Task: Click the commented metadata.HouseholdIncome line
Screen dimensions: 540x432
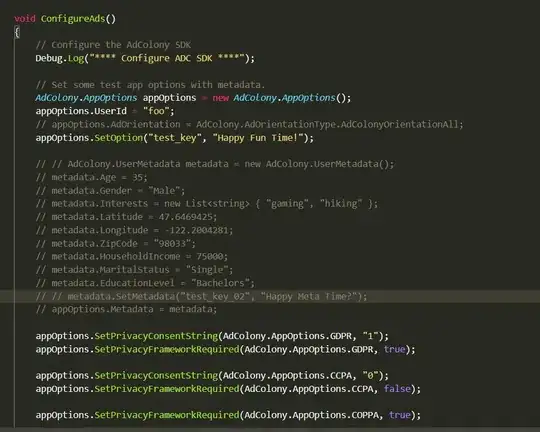Action: click(x=132, y=257)
